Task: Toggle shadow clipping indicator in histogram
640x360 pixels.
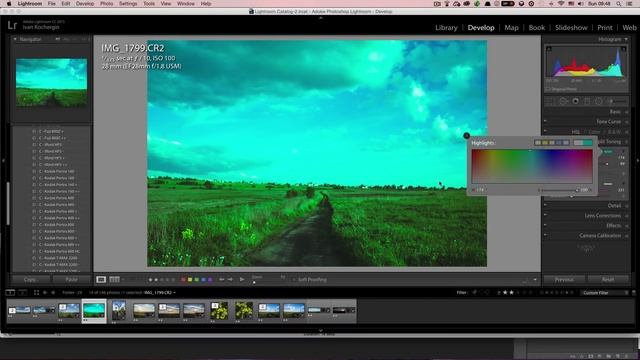Action: point(549,49)
